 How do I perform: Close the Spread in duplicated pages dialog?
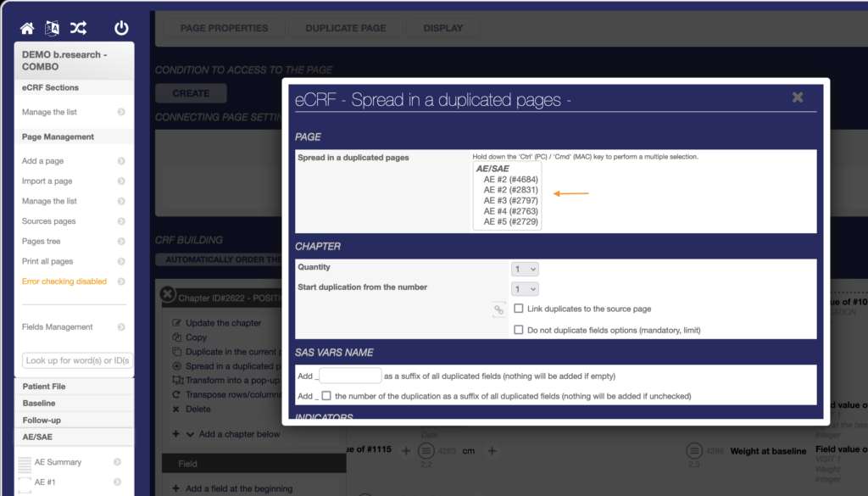coord(798,98)
